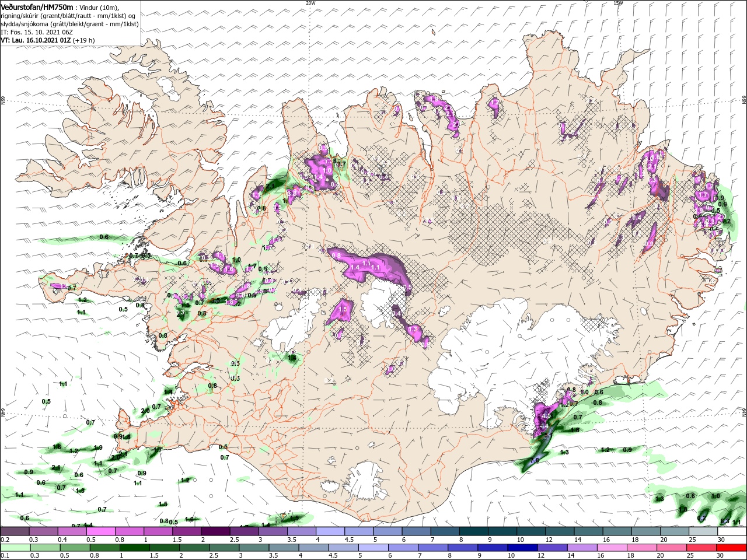The width and height of the screenshot is (747, 560).
Task: Select the upper-row legend swatch labeled 1.5
Action: click(187, 531)
